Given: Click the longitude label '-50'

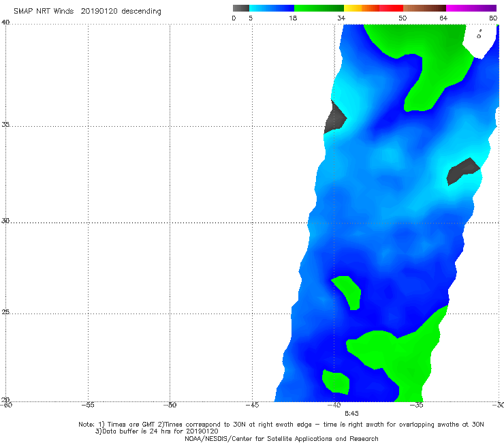Looking at the screenshot, I should click(170, 405).
